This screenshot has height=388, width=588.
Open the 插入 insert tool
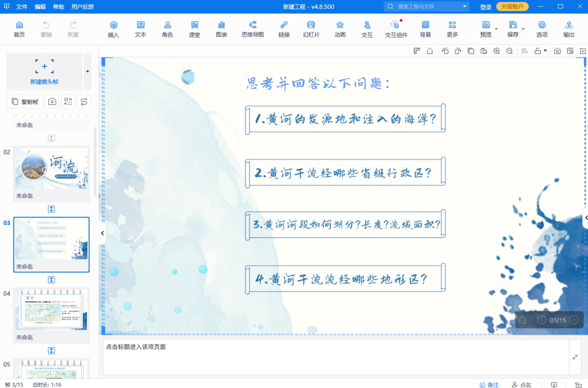coord(113,29)
